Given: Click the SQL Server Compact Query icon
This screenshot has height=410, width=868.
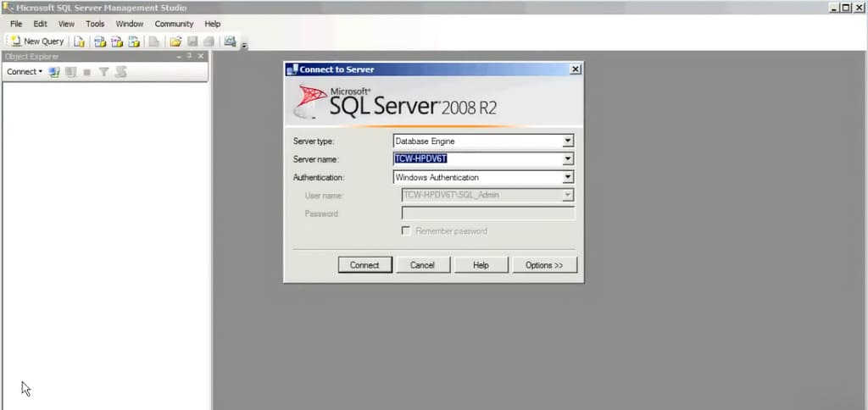Looking at the screenshot, I should [154, 42].
